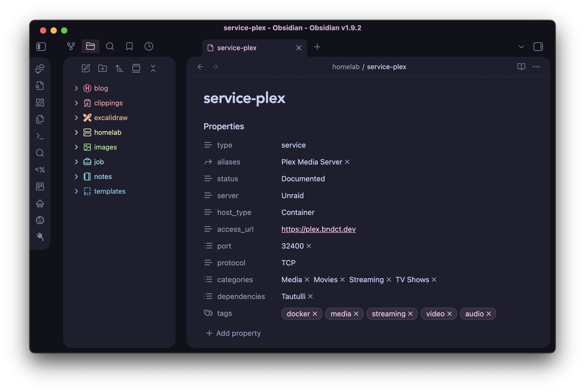Viewport: 585px width, 392px height.
Task: Expand the homelab folder chevron
Action: coord(76,132)
